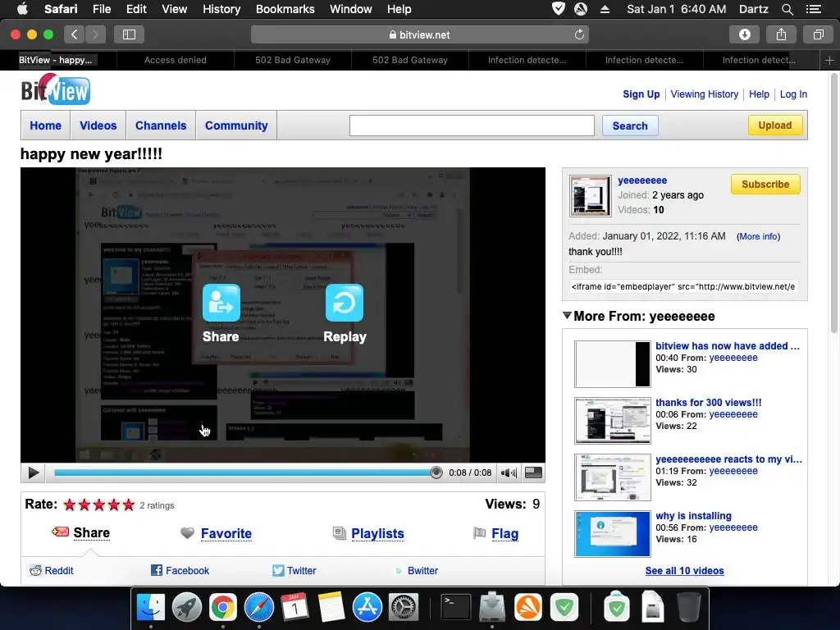Open yeeeeeeee channel avatar
The height and width of the screenshot is (630, 840).
(590, 195)
